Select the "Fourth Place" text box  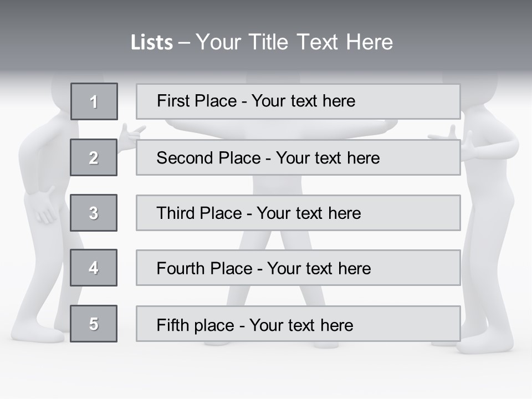click(298, 268)
